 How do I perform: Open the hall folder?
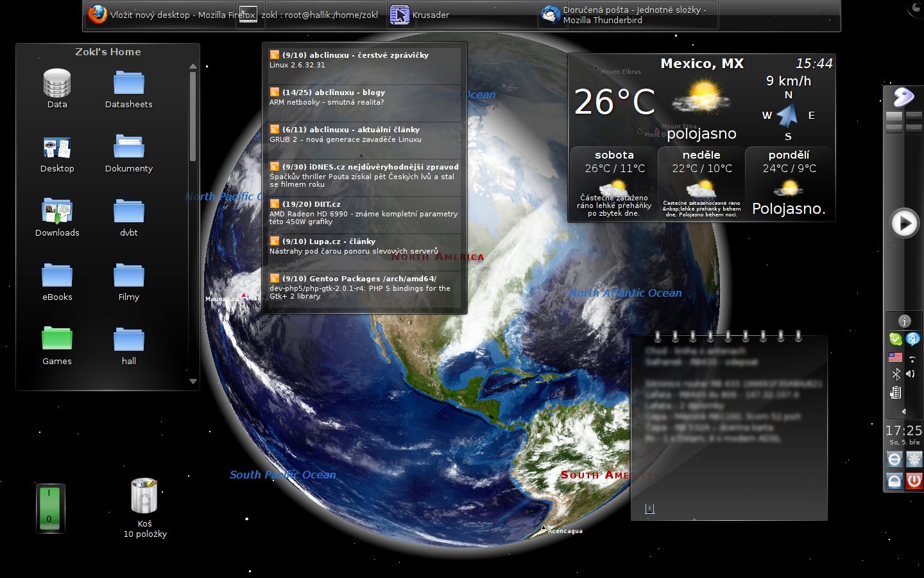tap(129, 346)
